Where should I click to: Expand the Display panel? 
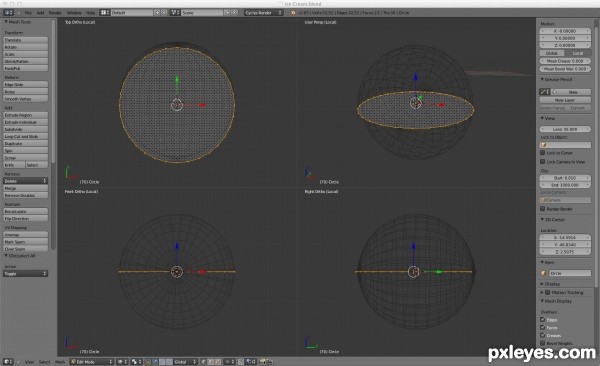(x=542, y=284)
